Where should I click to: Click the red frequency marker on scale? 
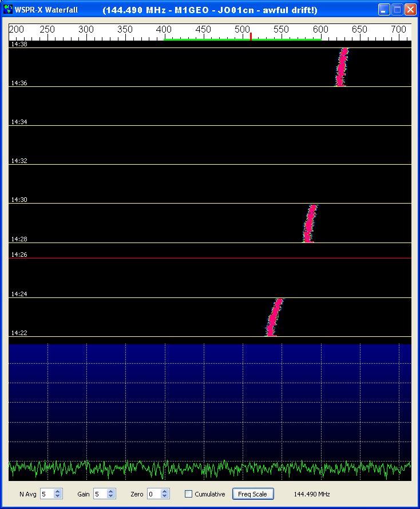point(251,37)
